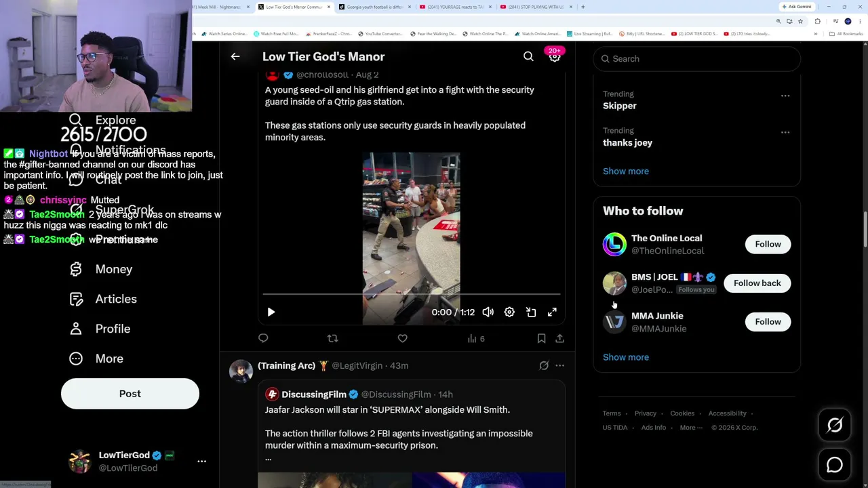This screenshot has height=488, width=868.
Task: Open the Privacy footer link
Action: coord(646,413)
